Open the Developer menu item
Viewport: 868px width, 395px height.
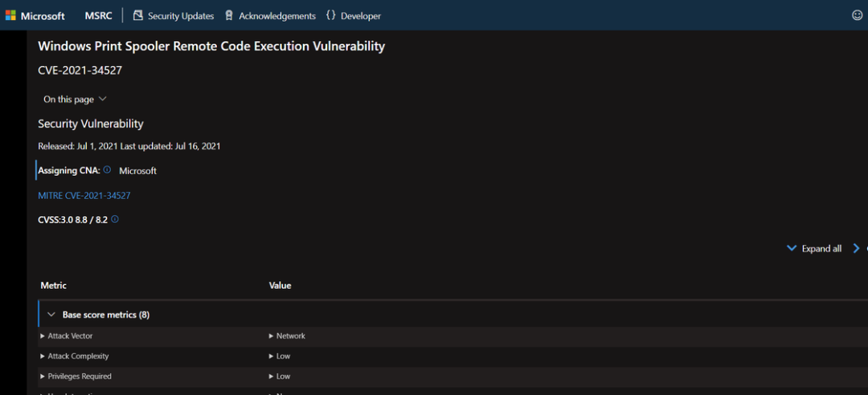point(360,16)
